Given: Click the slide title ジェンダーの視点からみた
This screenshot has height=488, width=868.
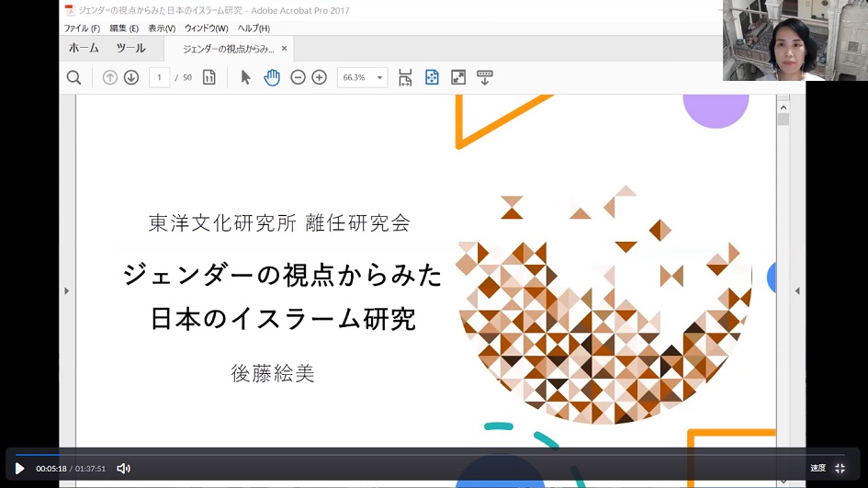Looking at the screenshot, I should 282,276.
